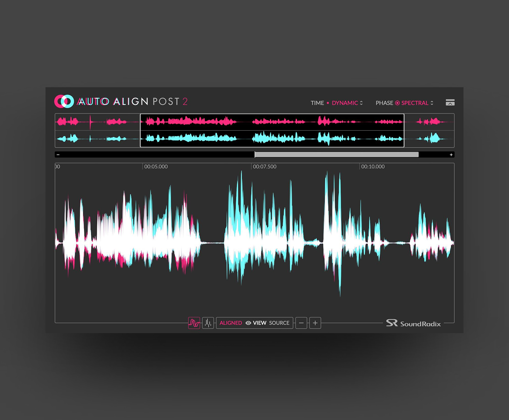Zoom in with the bottom plus button

click(315, 323)
